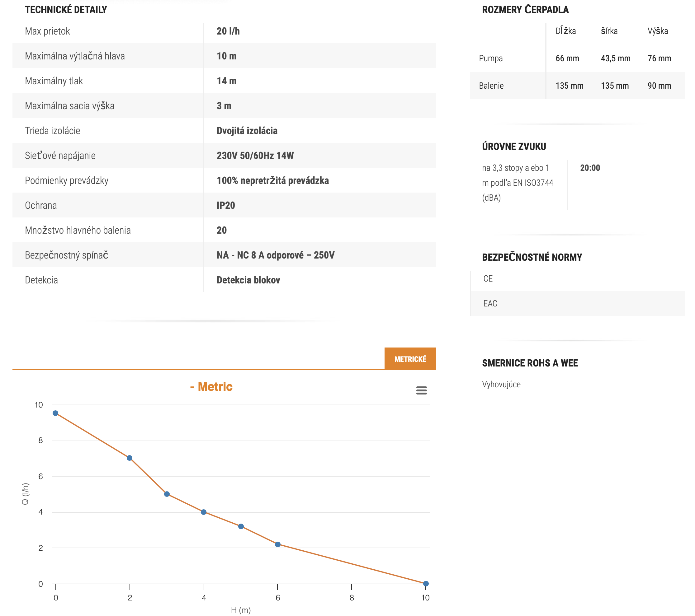This screenshot has height=616, width=695.
Task: Click the chart data point at H=0
Action: pyautogui.click(x=55, y=413)
